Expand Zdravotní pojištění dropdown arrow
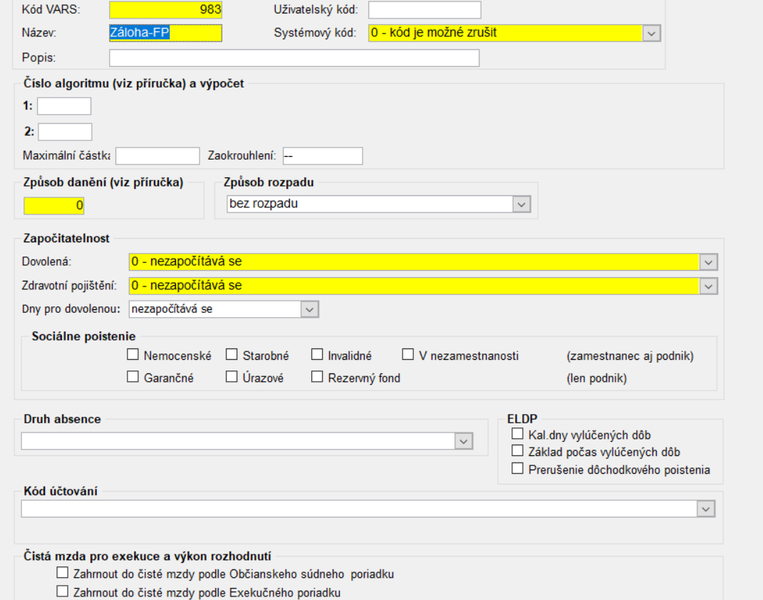The height and width of the screenshot is (600, 763). click(708, 286)
